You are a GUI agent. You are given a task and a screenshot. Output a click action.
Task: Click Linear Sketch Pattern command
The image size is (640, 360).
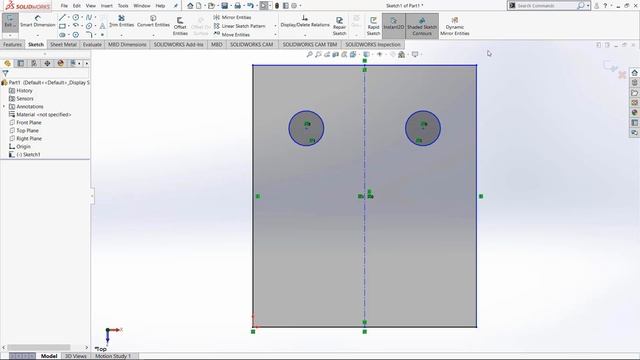240,26
